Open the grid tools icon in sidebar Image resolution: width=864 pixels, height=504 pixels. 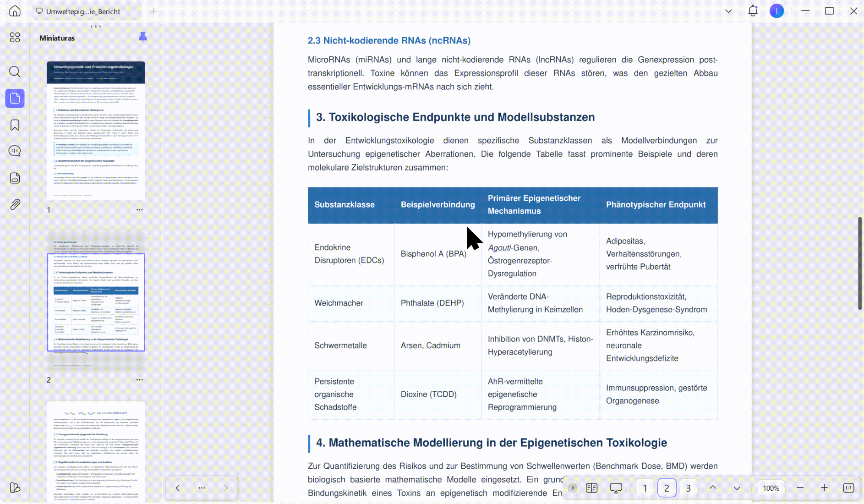pos(15,38)
